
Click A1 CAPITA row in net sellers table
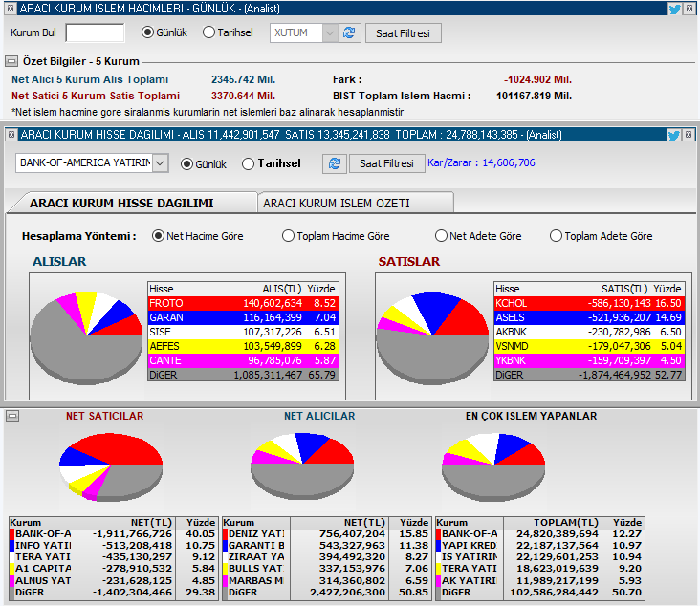114,569
